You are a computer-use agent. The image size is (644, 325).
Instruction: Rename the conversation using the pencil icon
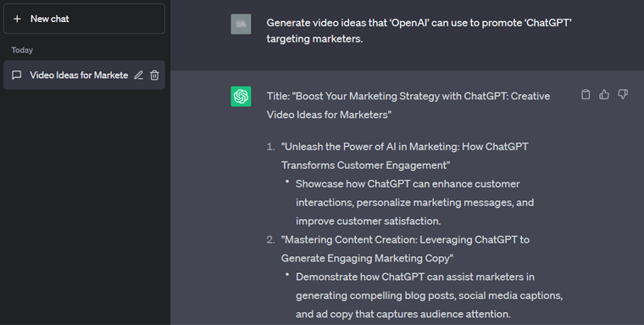138,75
